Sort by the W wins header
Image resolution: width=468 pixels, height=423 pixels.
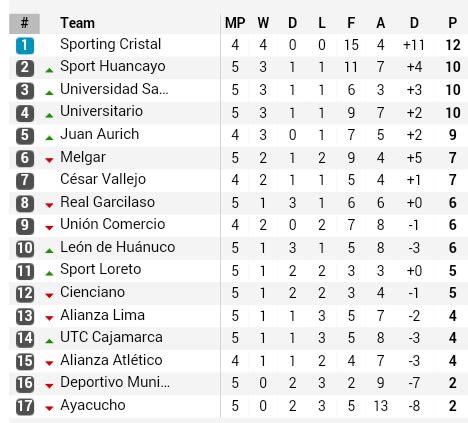pos(263,23)
